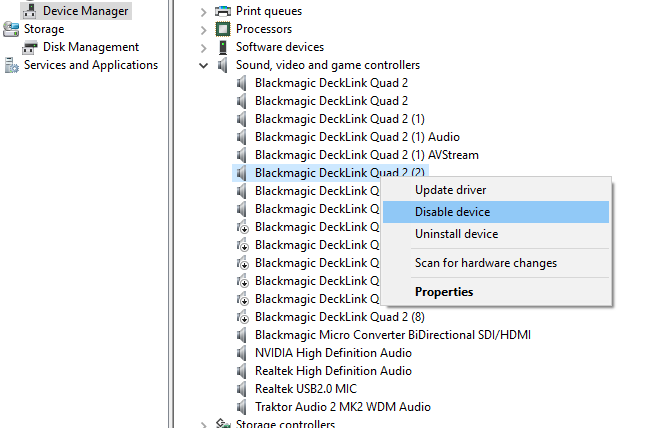
Task: Choose Update driver from context menu
Action: tap(496, 190)
